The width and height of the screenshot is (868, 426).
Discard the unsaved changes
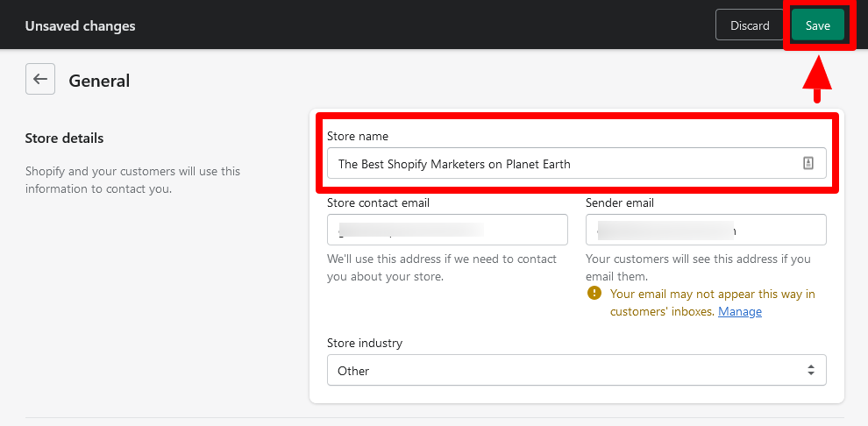click(750, 25)
